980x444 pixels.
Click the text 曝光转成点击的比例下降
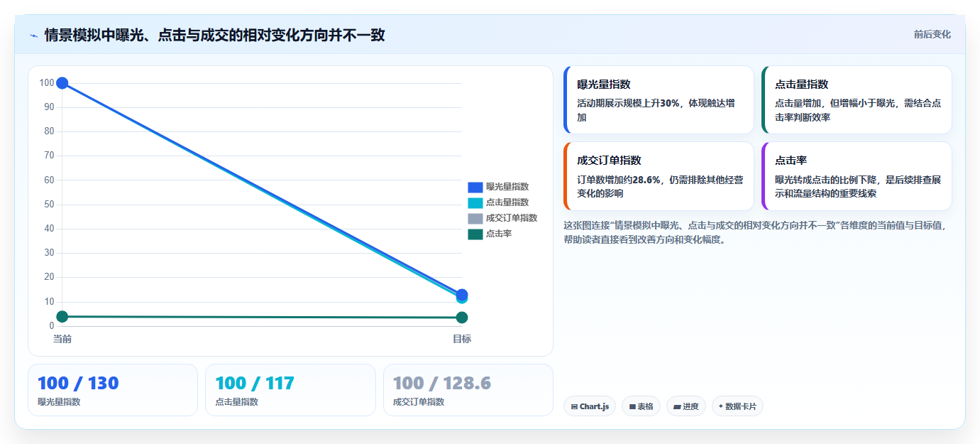827,179
